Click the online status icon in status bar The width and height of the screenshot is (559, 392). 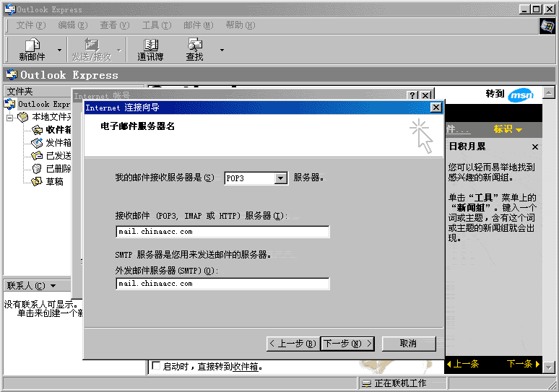[366, 383]
